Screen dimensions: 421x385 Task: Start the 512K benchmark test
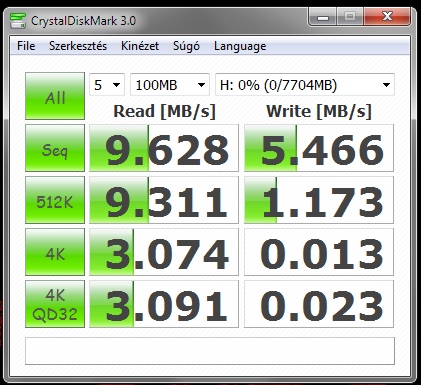55,200
